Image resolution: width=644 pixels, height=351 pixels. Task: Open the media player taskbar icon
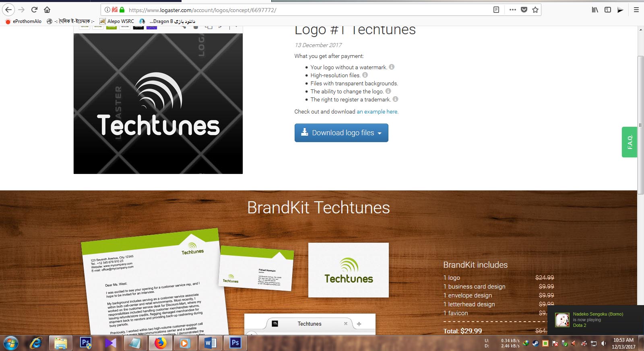[185, 343]
